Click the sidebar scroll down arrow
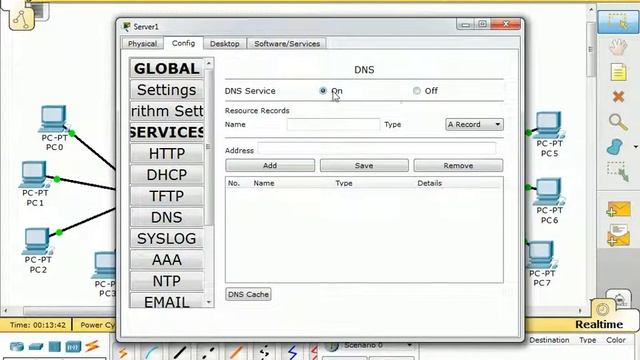640x360 pixels. pyautogui.click(x=209, y=302)
